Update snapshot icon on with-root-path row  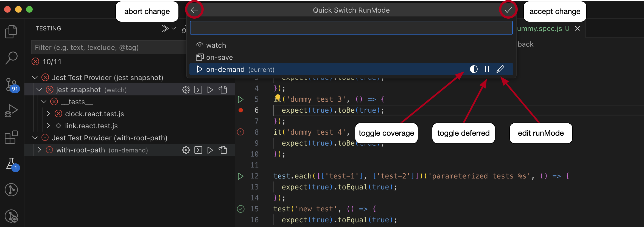coord(223,150)
